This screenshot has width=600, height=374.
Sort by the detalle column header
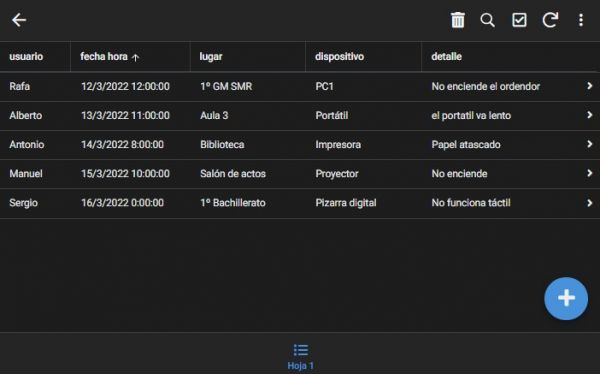447,57
